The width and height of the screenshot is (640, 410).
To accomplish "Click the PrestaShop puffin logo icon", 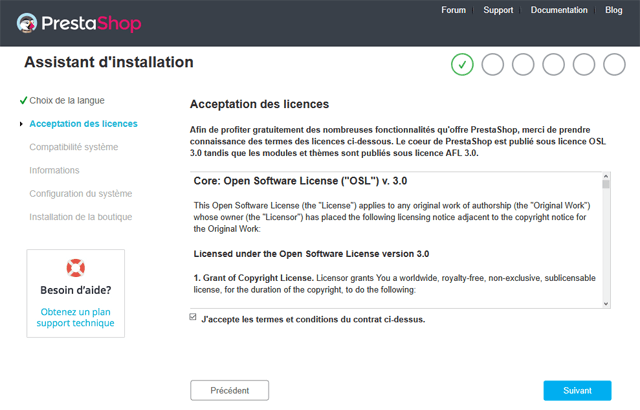I will (x=27, y=23).
